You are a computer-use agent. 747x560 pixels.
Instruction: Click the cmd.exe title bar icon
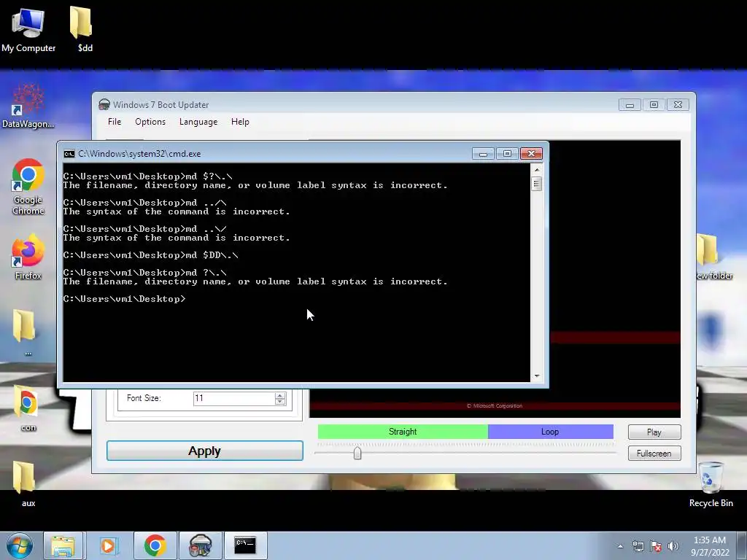69,154
